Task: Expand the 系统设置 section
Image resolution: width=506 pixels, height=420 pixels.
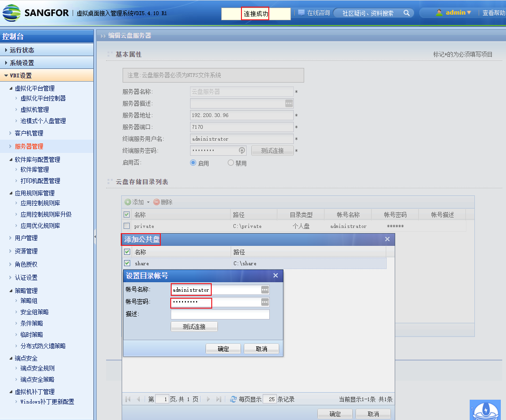Action: click(22, 63)
